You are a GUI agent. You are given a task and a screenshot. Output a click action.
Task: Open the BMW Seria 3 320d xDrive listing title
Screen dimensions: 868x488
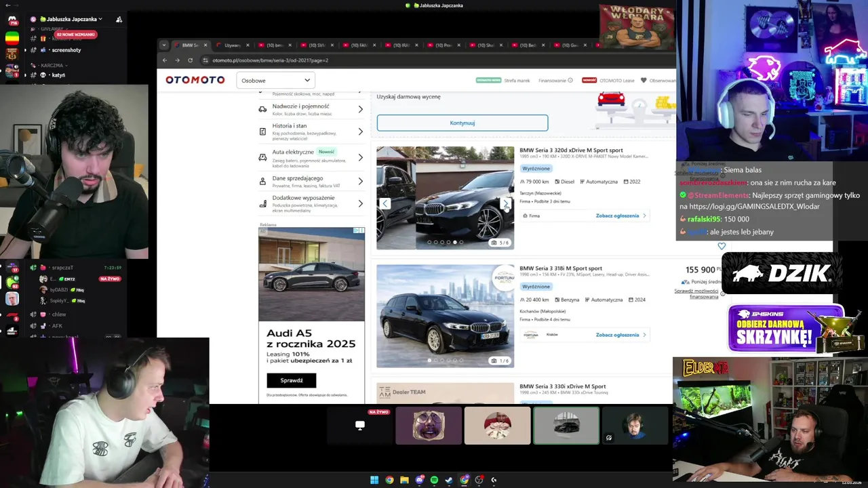571,150
